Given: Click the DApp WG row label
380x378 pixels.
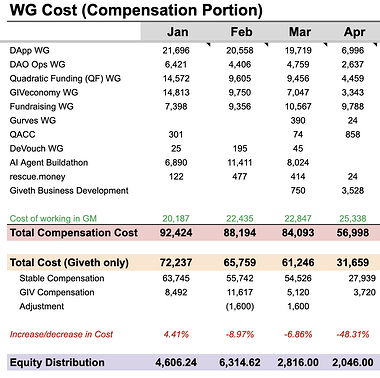Looking at the screenshot, I should click(x=29, y=51).
